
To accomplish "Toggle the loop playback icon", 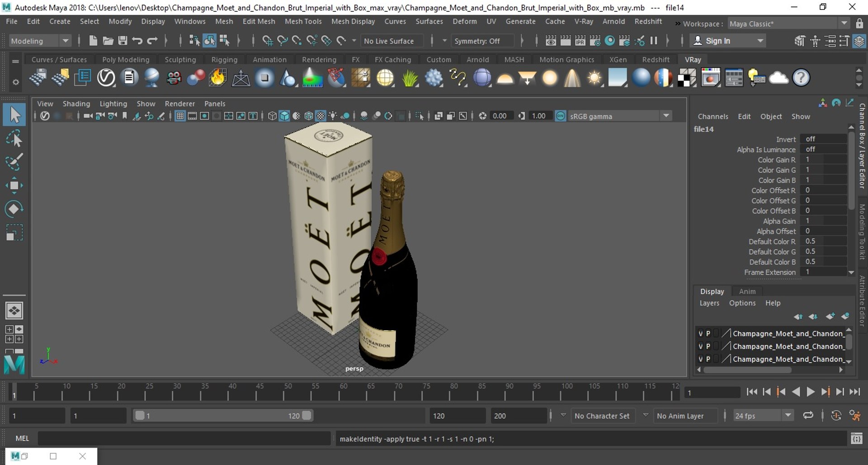I will coord(808,415).
